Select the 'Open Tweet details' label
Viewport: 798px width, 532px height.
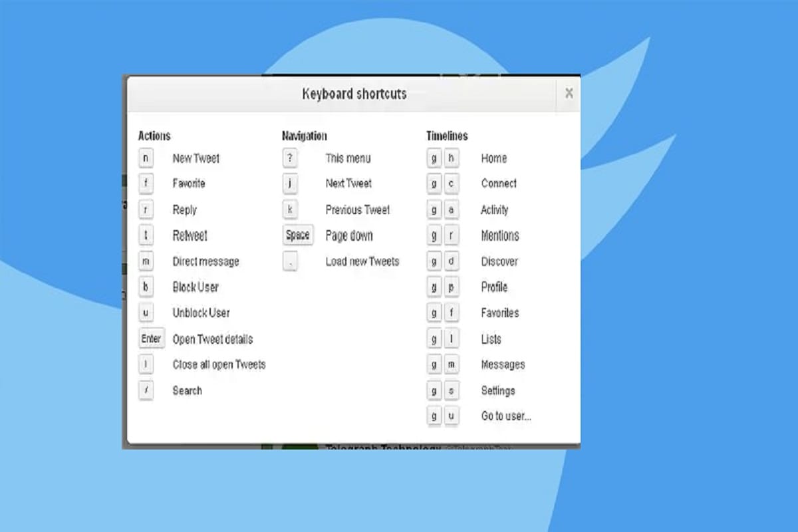(x=213, y=339)
